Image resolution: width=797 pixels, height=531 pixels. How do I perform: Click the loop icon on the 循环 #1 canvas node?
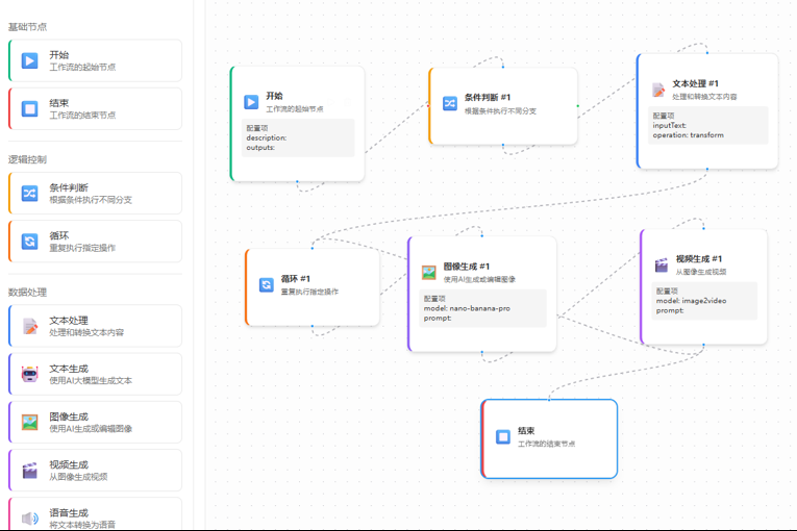click(267, 285)
